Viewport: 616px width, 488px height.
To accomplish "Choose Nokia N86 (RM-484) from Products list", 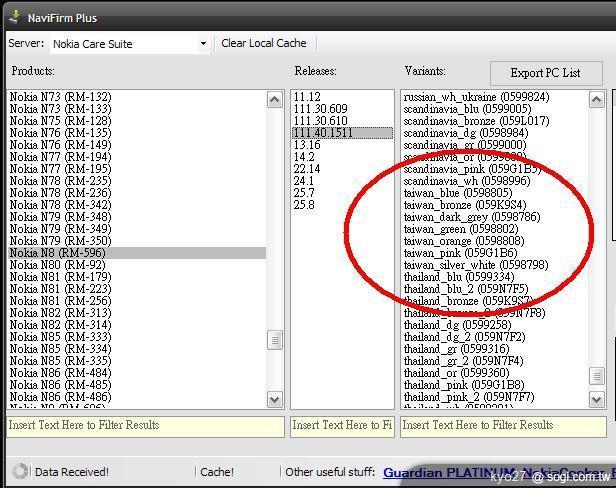I will pyautogui.click(x=60, y=373).
